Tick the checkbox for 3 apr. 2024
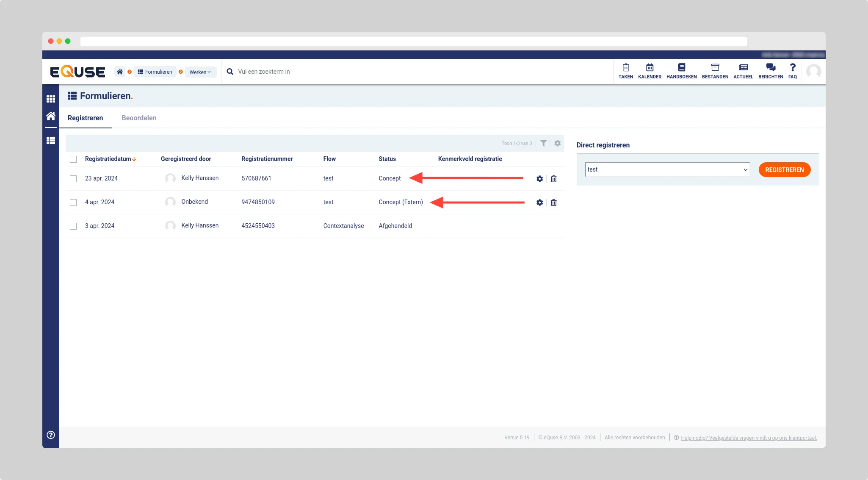The image size is (868, 480). click(73, 226)
